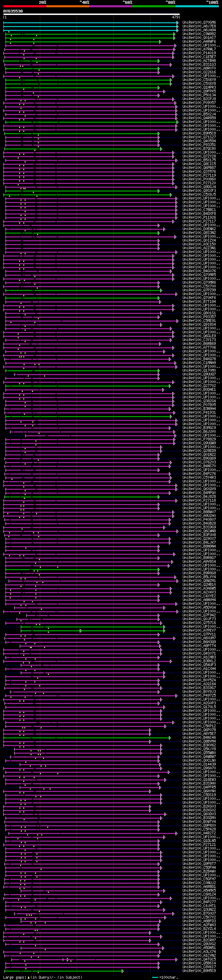Open hit UniRef100_Q01AI7
The height and width of the screenshot is (980, 222).
coord(199,38)
